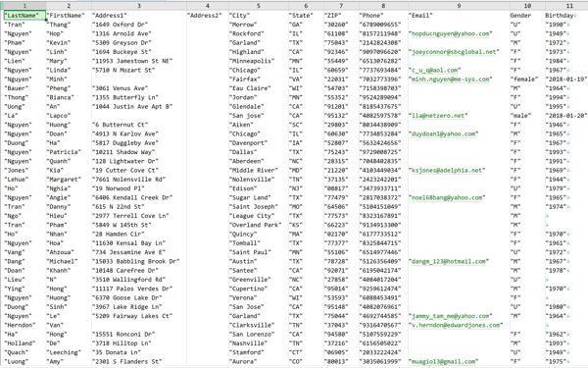Open hopducnguyen@yahoo.com email link
Screen dimensions: 588x368
(450, 33)
